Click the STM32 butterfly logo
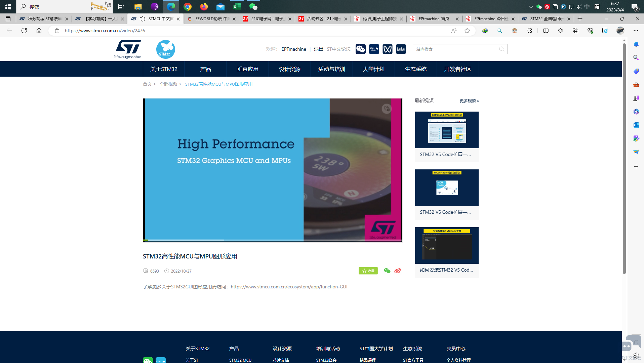Screen dimensions: 644x363 tap(165, 49)
